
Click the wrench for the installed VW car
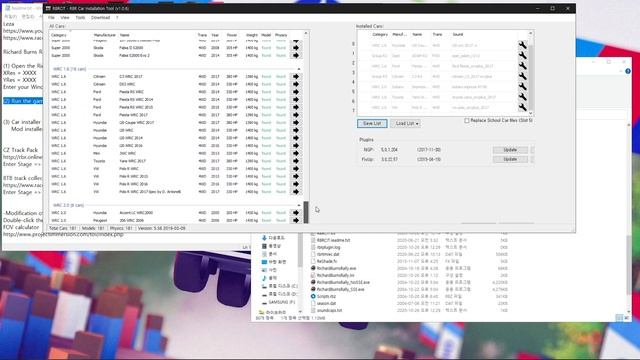tap(522, 107)
